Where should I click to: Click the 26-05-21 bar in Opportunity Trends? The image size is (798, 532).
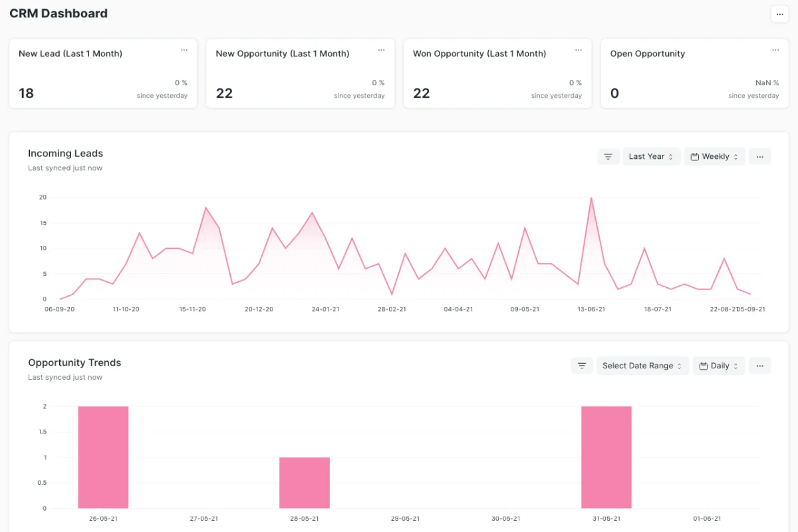click(103, 458)
